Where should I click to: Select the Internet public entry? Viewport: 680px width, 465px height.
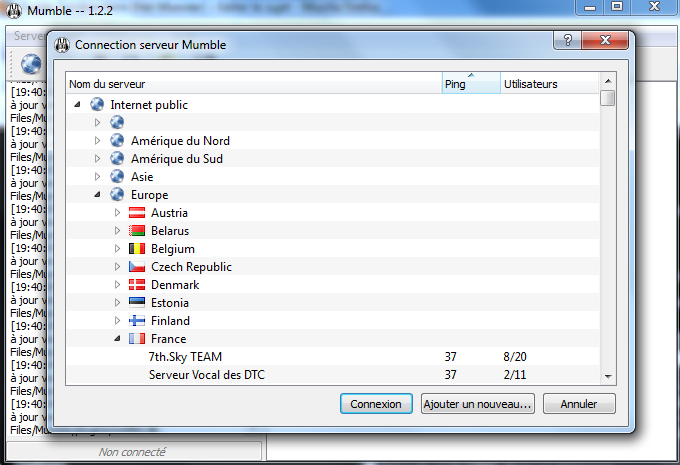point(333,104)
